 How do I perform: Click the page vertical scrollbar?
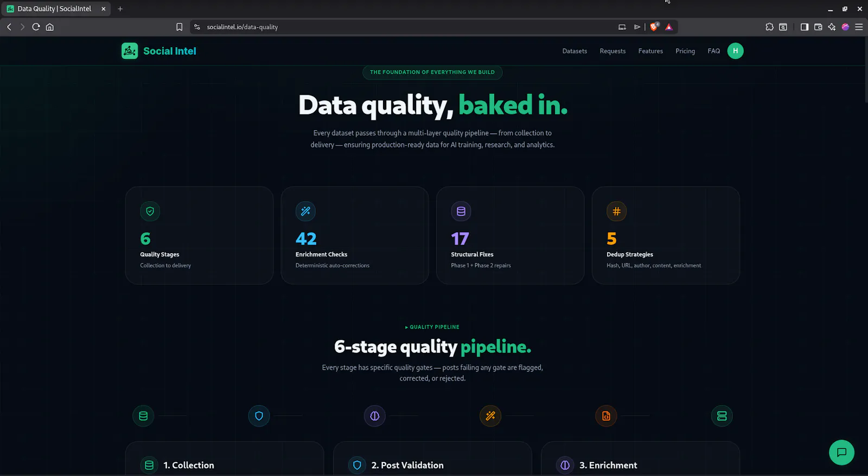coord(866,70)
